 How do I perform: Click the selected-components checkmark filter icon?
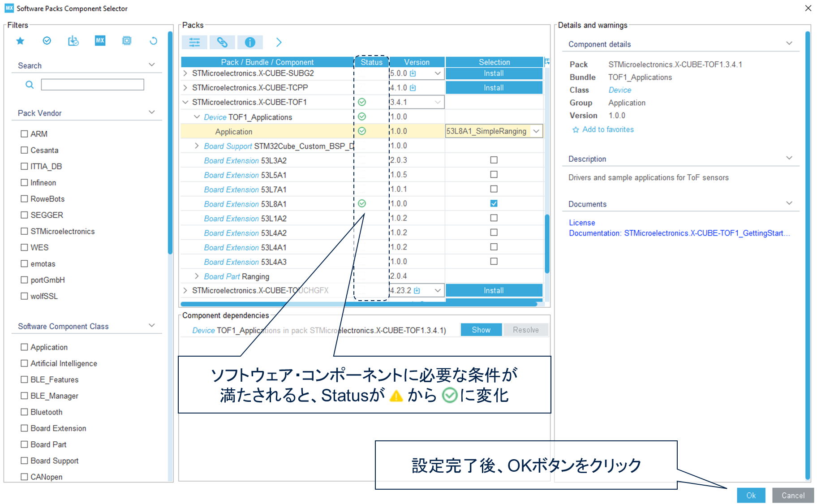tap(47, 41)
